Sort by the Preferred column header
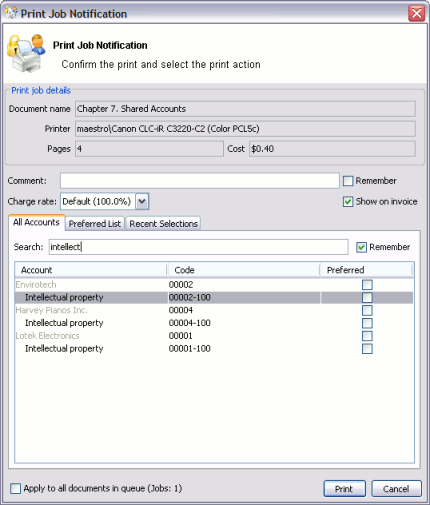The image size is (430, 505). tap(366, 270)
